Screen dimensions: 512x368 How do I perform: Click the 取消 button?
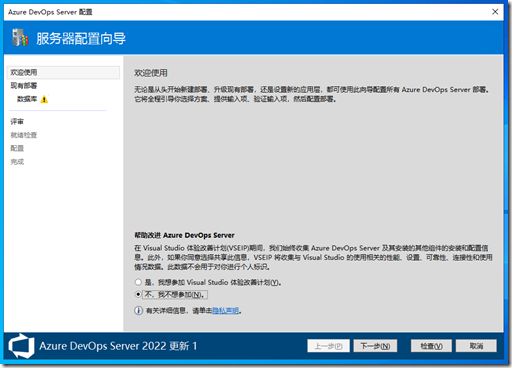coord(476,346)
